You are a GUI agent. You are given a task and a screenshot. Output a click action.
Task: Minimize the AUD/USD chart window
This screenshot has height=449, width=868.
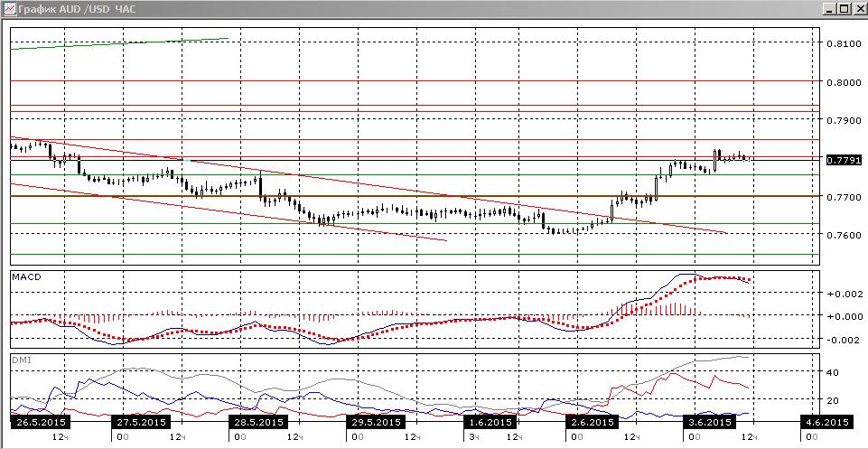pyautogui.click(x=828, y=9)
